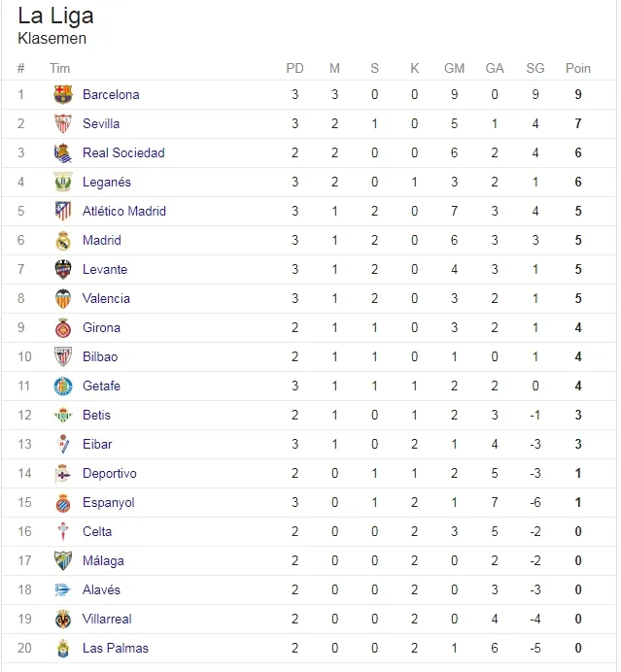The image size is (621, 672).
Task: Click the Las Palmas crest icon
Action: coord(63,649)
